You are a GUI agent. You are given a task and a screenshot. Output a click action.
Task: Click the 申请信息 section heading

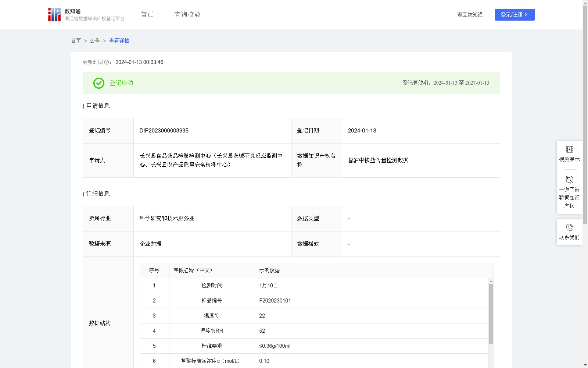pyautogui.click(x=98, y=106)
